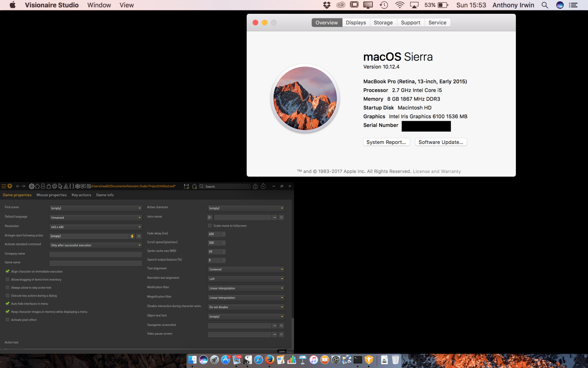Click the Company name input field
The width and height of the screenshot is (588, 368).
pos(96,254)
